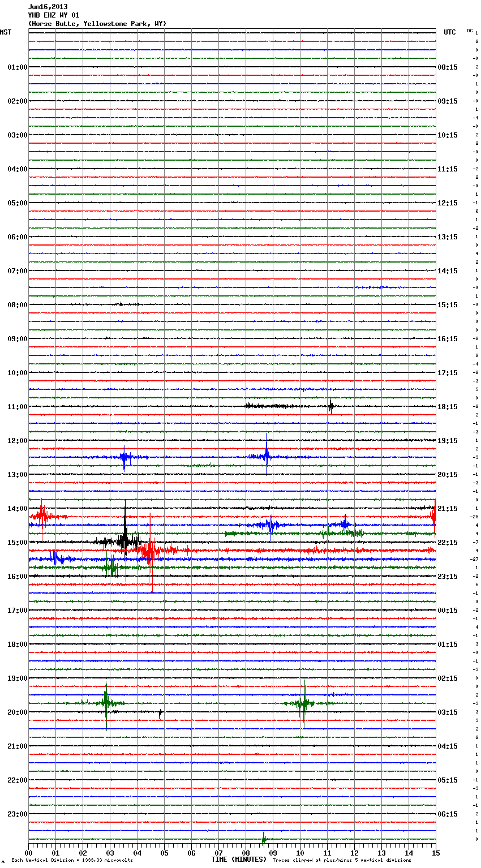Image resolution: width=481 pixels, height=868 pixels.
Task: Click the black event spike on the 11:00 trace
Action: 331,405
